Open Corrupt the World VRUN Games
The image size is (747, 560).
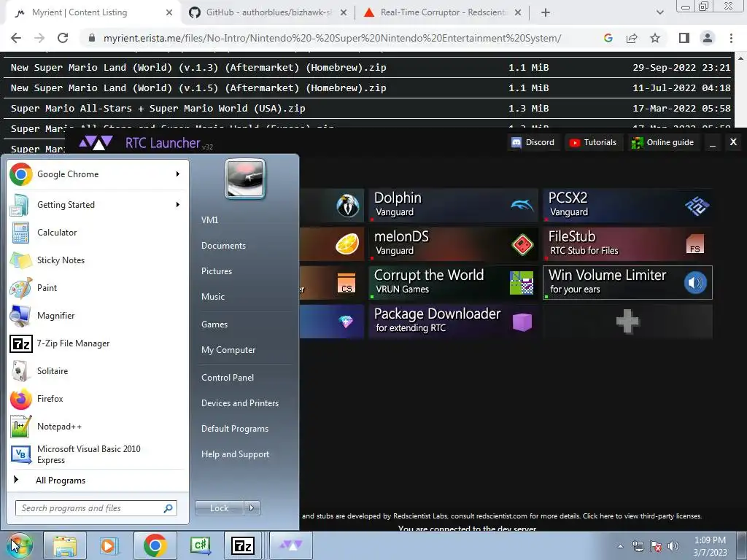pyautogui.click(x=454, y=282)
